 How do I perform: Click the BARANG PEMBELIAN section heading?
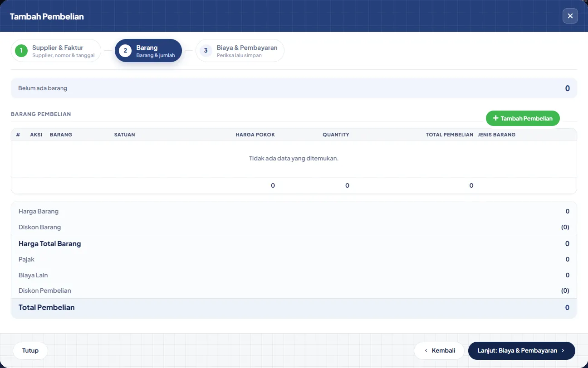click(41, 114)
